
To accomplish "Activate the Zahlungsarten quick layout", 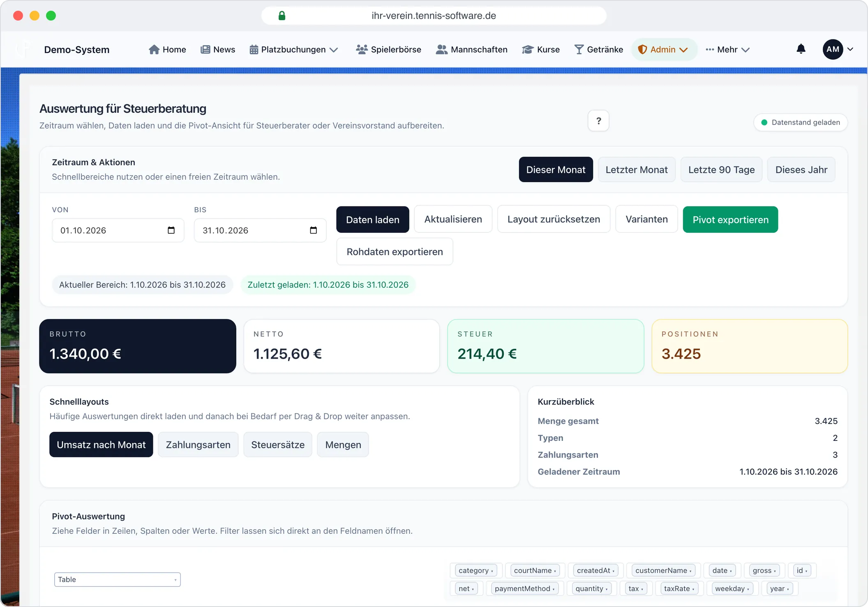I will [x=198, y=445].
